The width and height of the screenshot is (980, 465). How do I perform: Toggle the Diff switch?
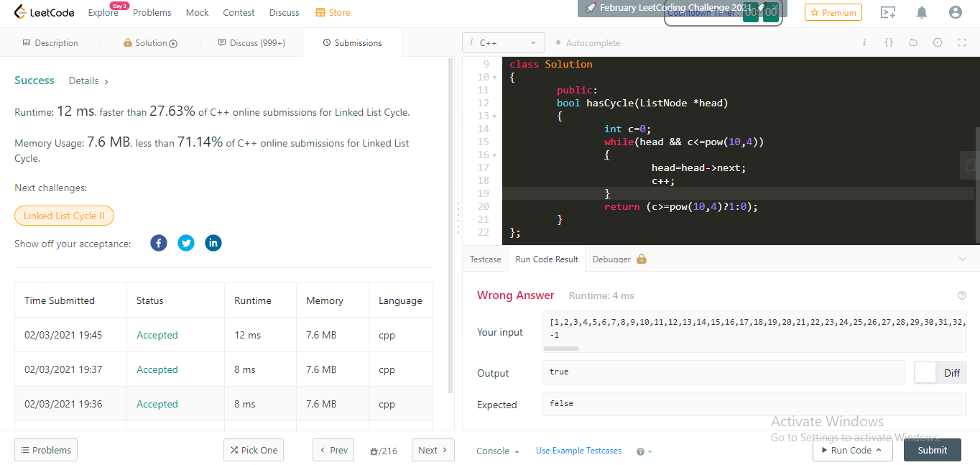[x=940, y=372]
